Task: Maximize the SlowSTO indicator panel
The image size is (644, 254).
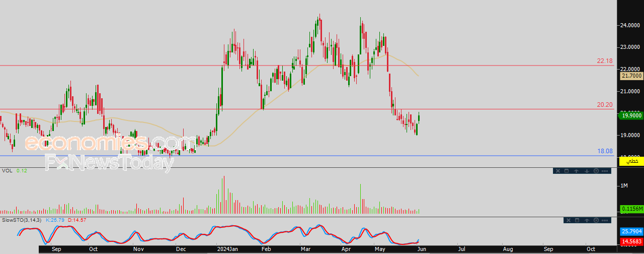Action: 578,220
